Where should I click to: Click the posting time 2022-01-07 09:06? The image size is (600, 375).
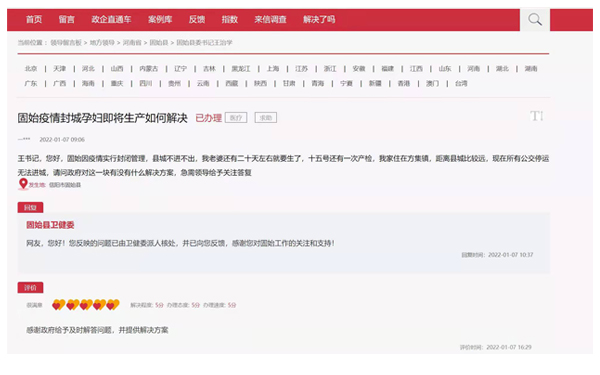click(62, 140)
